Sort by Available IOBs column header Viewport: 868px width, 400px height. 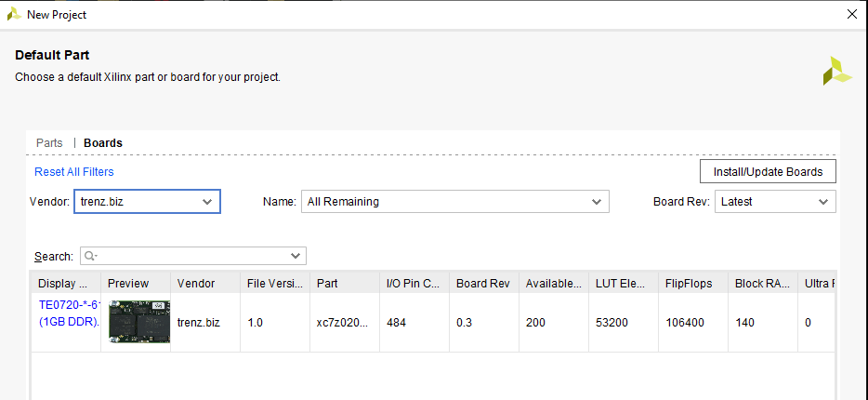[554, 283]
